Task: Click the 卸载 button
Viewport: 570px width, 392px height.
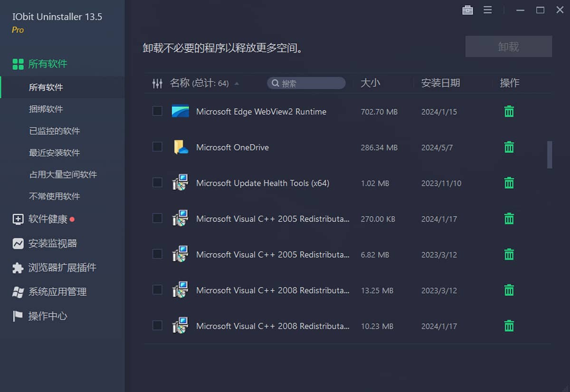Action: tap(508, 46)
